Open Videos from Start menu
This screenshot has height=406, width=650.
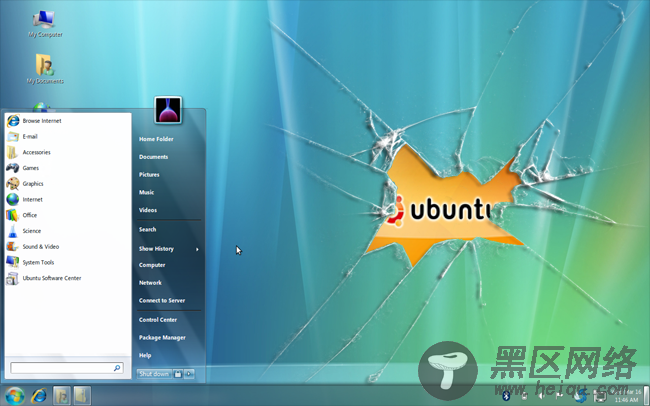point(148,211)
